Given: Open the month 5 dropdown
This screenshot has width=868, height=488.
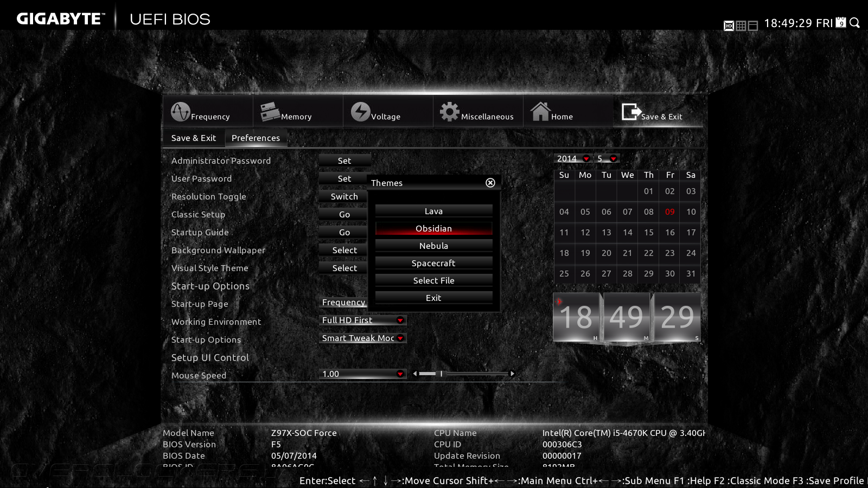Looking at the screenshot, I should [x=607, y=158].
